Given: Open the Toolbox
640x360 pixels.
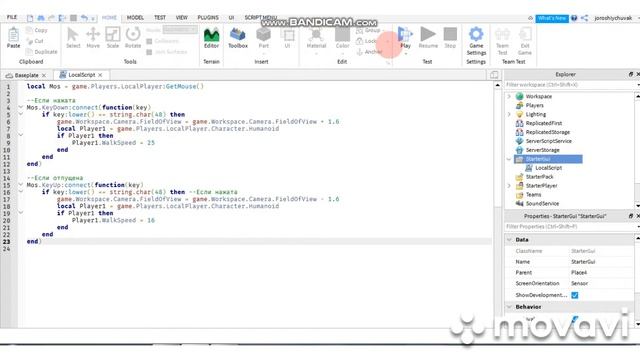Looking at the screenshot, I should point(238,38).
